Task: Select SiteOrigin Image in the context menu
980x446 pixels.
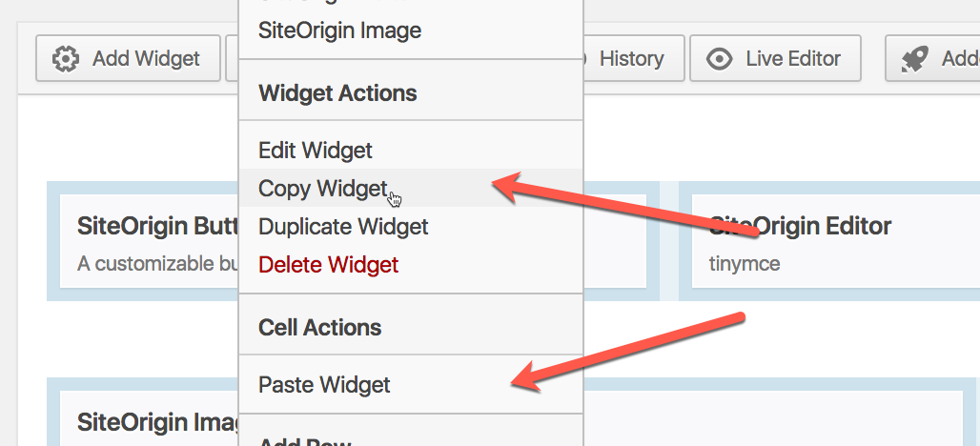Action: point(339,30)
